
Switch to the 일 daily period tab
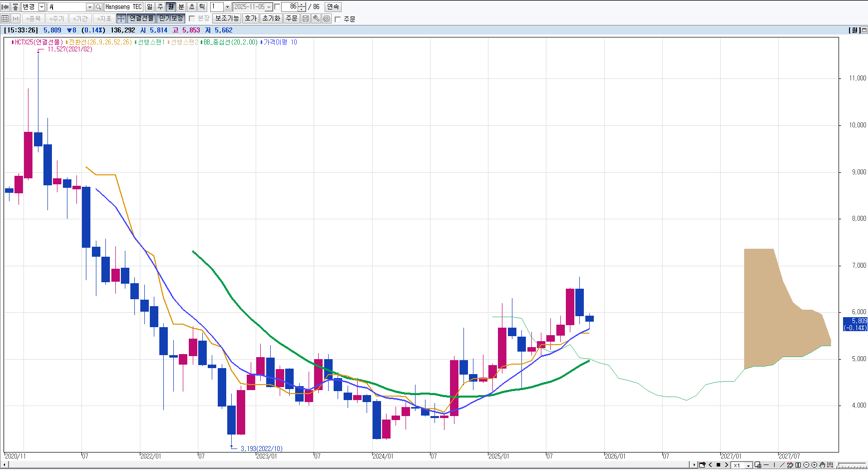[149, 7]
